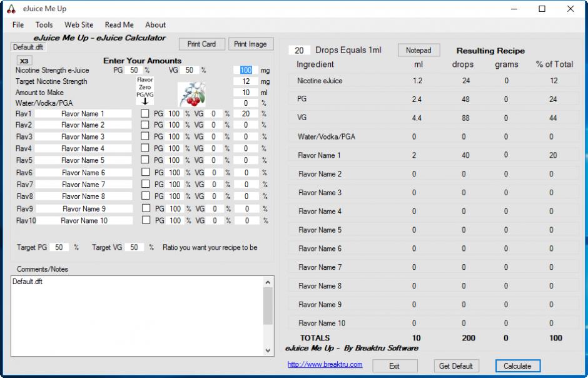
Task: Click the cherries and vapor image
Action: click(x=192, y=93)
